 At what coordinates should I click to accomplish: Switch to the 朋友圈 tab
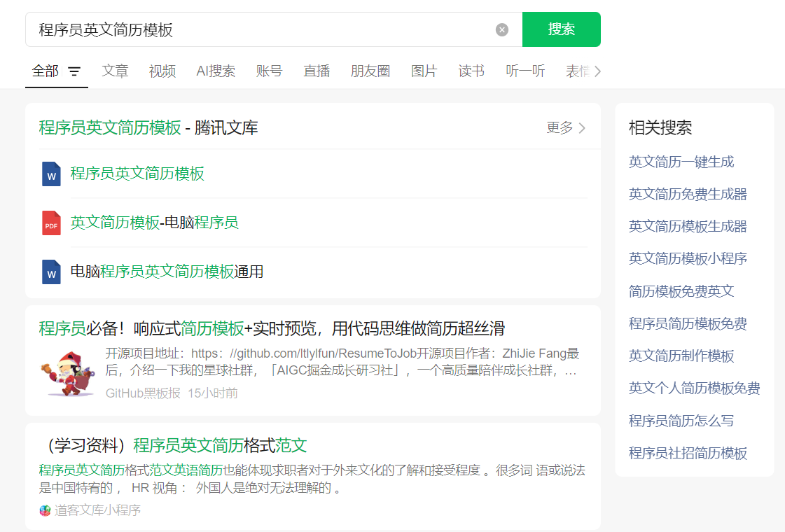[x=370, y=71]
